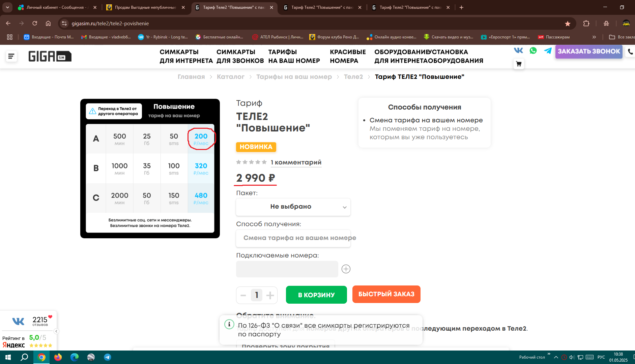
Task: Click the phone icon beside ЗАКАЗАТЬ ЗВОНОК
Action: (630, 52)
